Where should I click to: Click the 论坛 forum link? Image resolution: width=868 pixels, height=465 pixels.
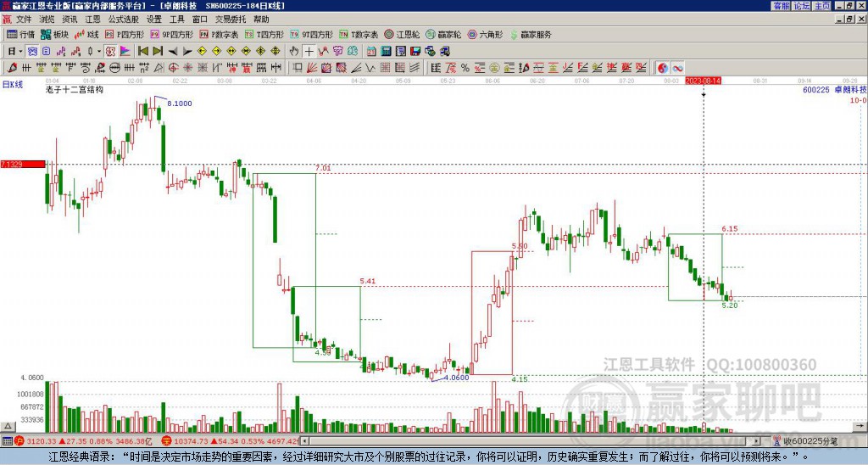click(801, 6)
